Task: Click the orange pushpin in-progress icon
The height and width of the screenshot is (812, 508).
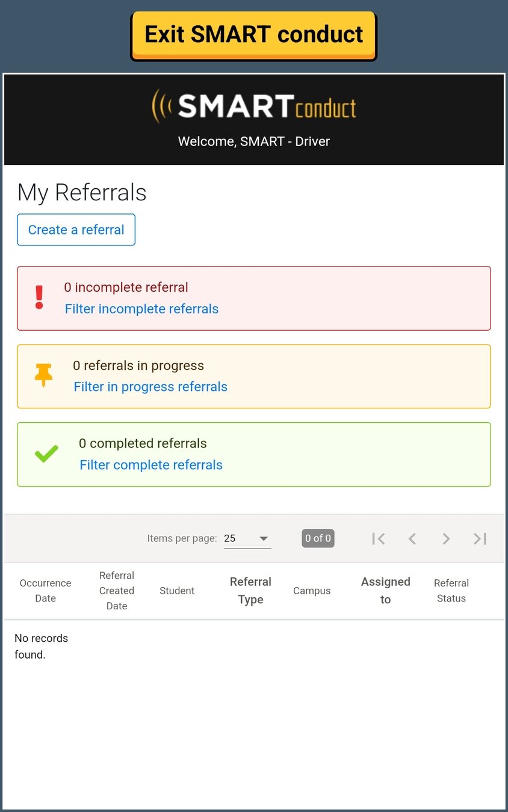Action: [x=43, y=375]
